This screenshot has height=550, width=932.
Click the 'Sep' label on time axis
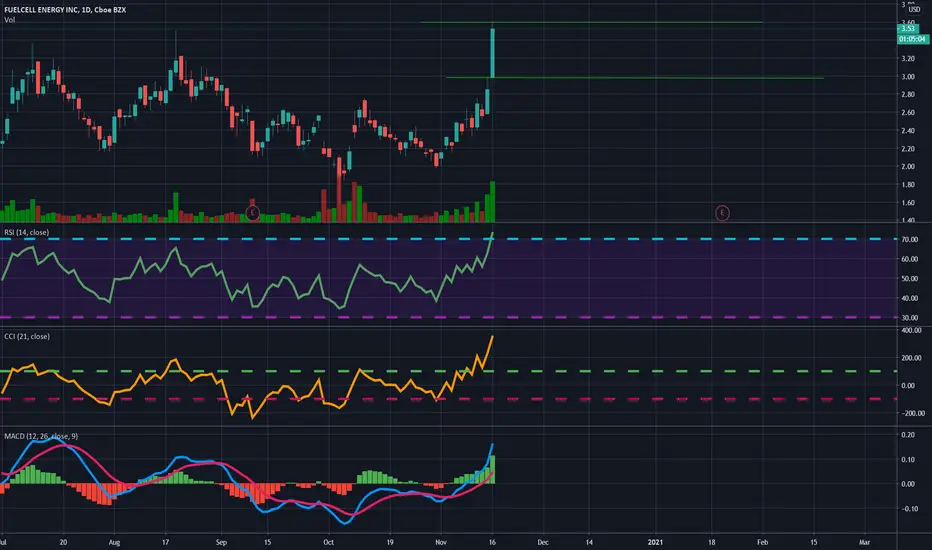[x=221, y=542]
